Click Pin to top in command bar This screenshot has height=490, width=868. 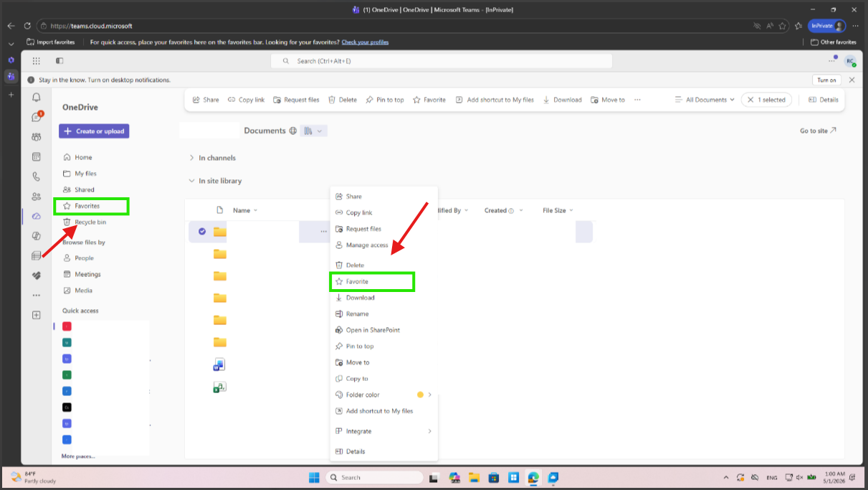(x=385, y=100)
